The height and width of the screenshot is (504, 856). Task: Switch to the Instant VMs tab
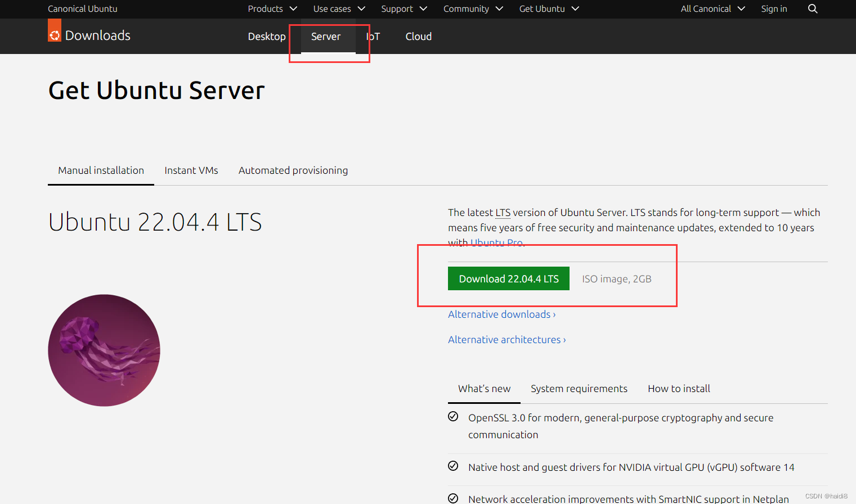(x=191, y=170)
